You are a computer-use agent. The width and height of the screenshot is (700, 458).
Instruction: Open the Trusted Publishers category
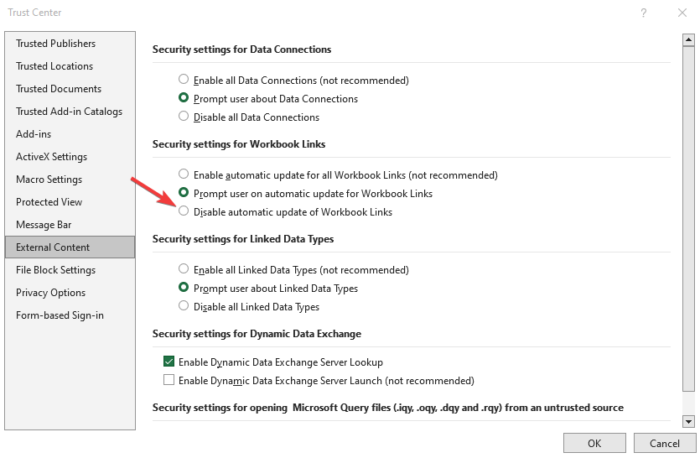[56, 44]
